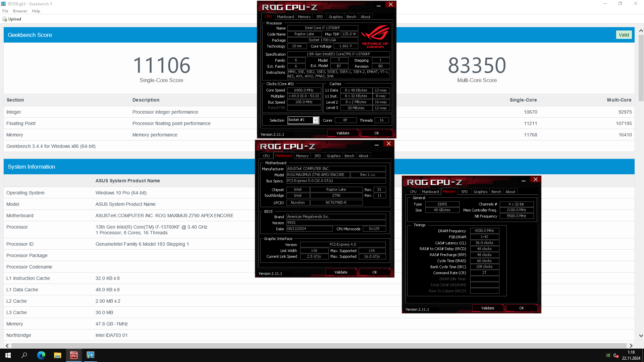Viewport: 644px width, 362px height.
Task: Open File Explorer from taskbar
Action: pos(57,355)
